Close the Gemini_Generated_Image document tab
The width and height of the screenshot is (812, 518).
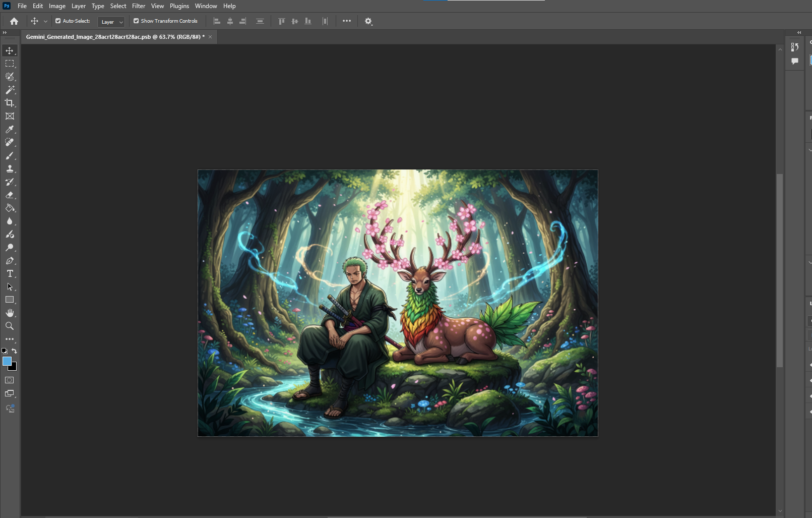(x=210, y=37)
